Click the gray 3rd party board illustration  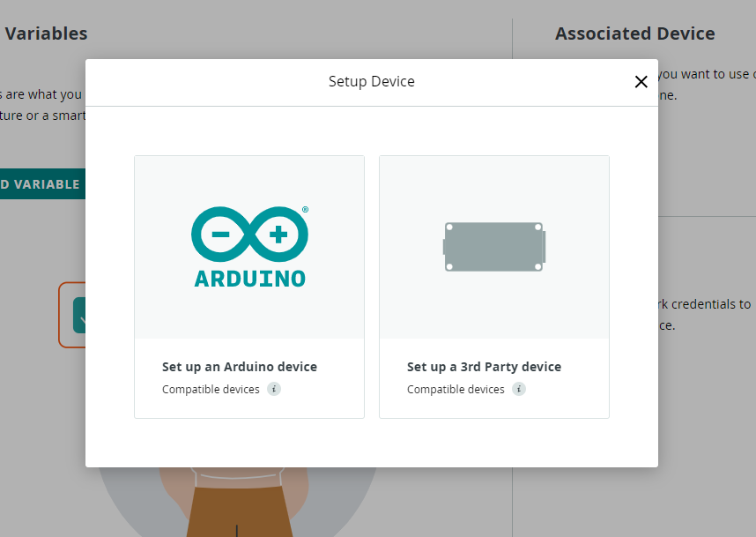(494, 247)
